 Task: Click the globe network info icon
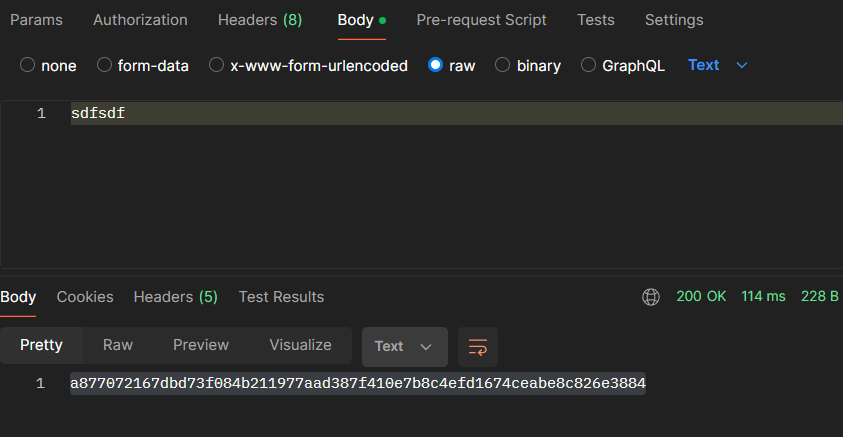click(x=651, y=297)
